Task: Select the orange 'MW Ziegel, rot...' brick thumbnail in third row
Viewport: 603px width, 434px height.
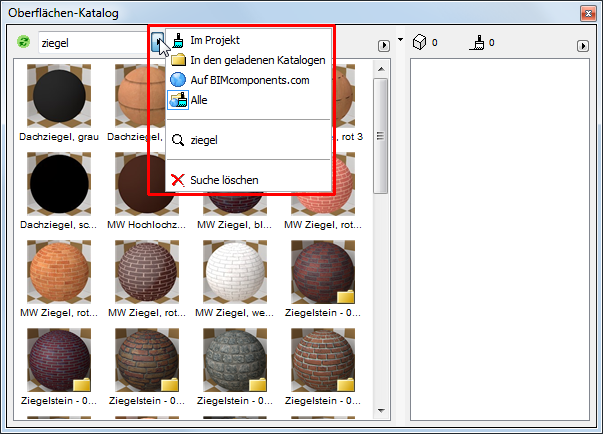Action: 59,272
